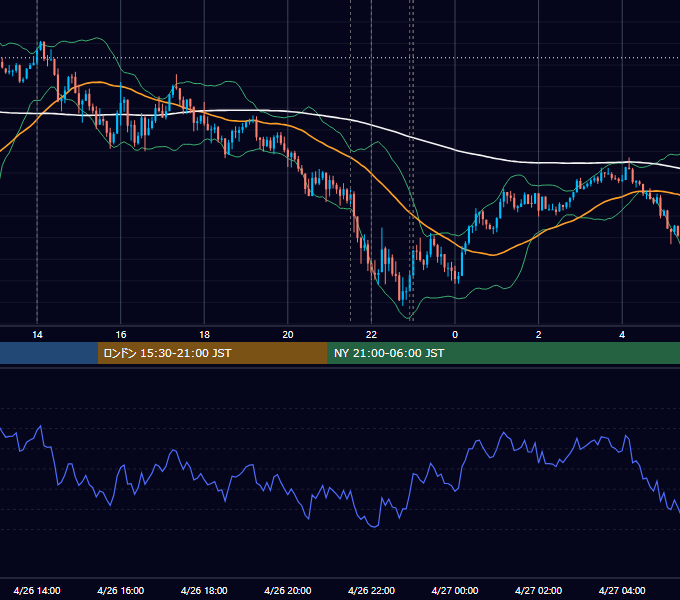Click the 4/26 20:00 date label
680x600 pixels.
288,590
